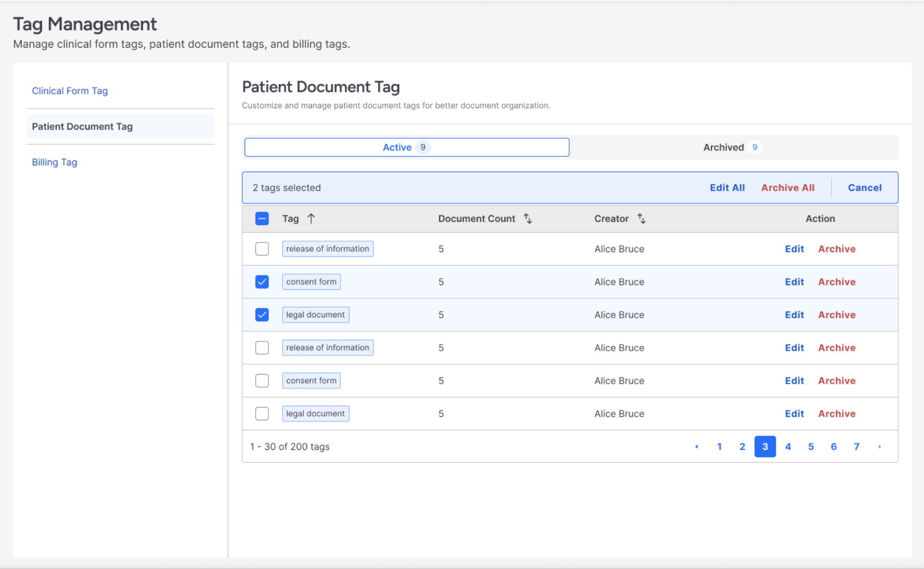Select the Active tab
Screen dimensions: 924x569
pyautogui.click(x=406, y=147)
